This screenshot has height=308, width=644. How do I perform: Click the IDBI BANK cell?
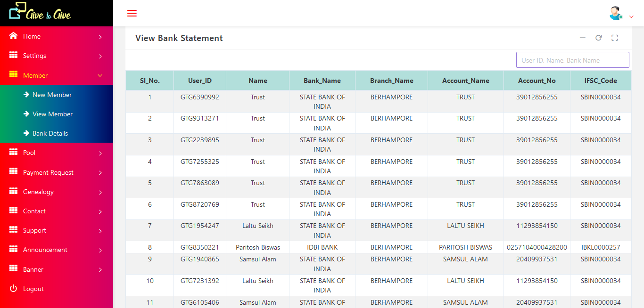pyautogui.click(x=322, y=247)
